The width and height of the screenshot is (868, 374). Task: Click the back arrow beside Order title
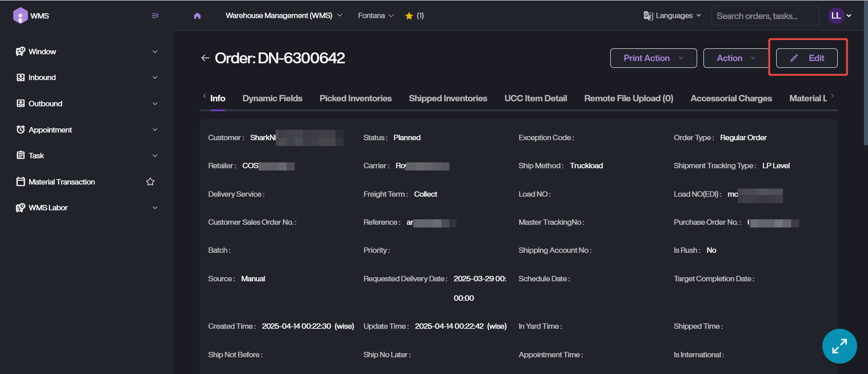pyautogui.click(x=205, y=58)
